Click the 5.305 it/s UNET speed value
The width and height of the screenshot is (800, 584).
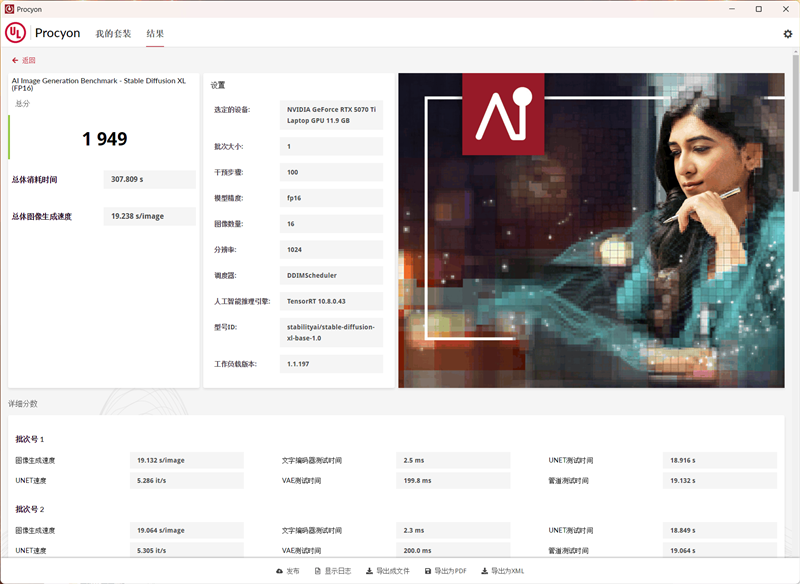[x=187, y=550]
